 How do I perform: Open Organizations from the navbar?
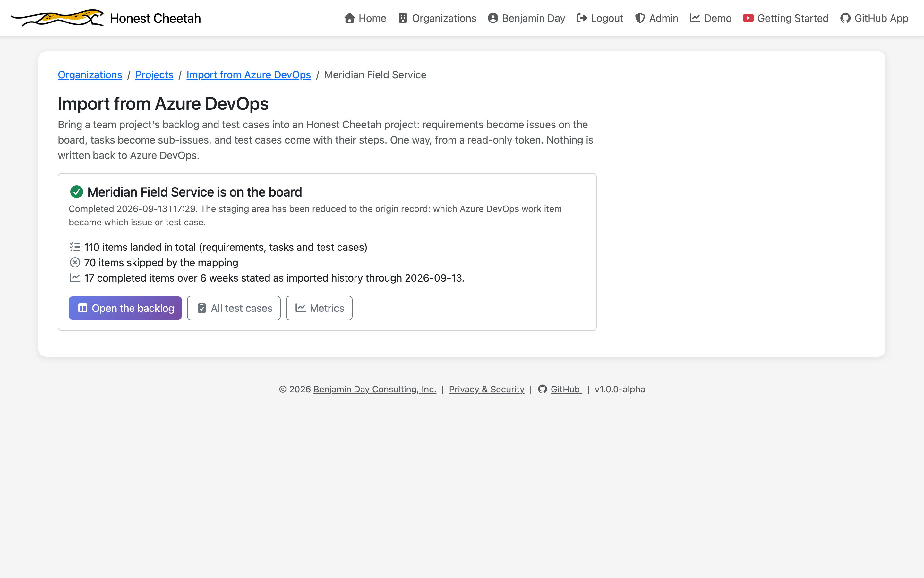[x=437, y=18]
